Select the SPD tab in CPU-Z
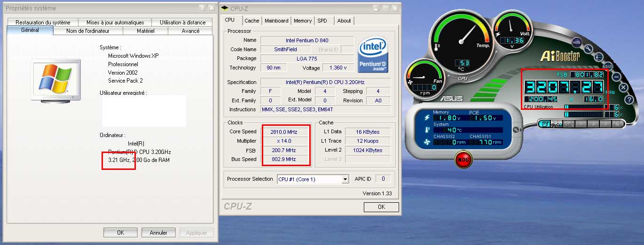Viewport: 644px width, 245px height. [x=322, y=21]
